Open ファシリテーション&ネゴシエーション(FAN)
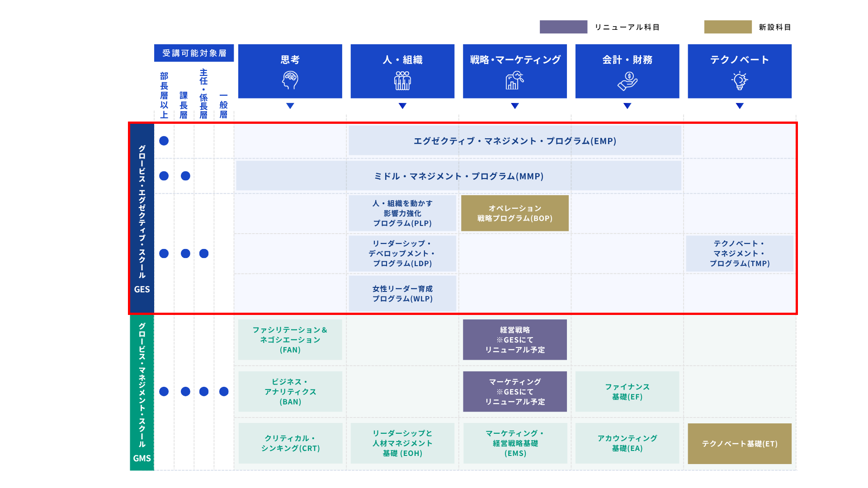 click(x=290, y=340)
